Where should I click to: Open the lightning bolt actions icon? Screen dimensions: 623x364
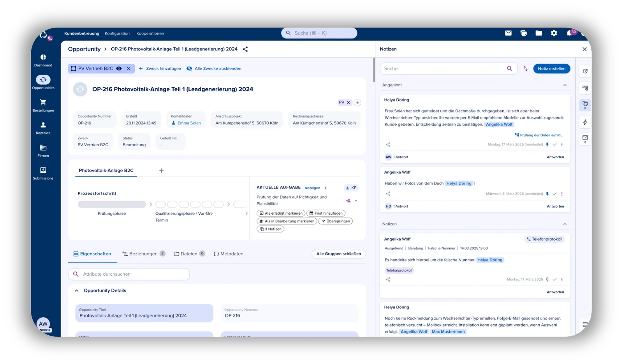tap(585, 122)
